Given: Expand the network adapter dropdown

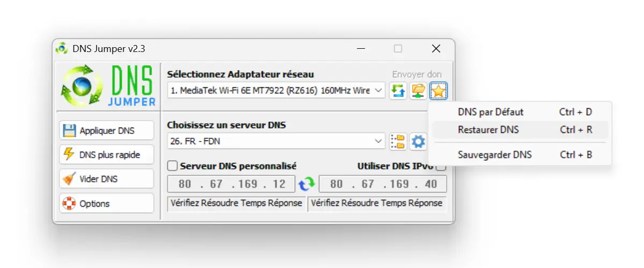Looking at the screenshot, I should pyautogui.click(x=379, y=91).
